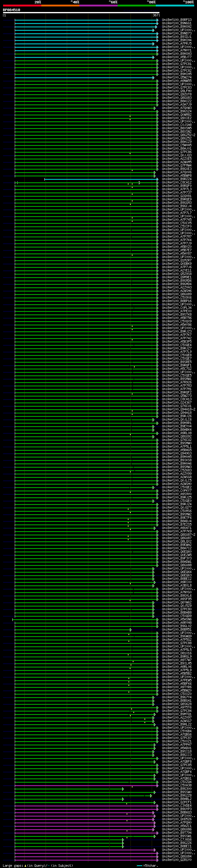Click the red segment of the identity scale

22,6
